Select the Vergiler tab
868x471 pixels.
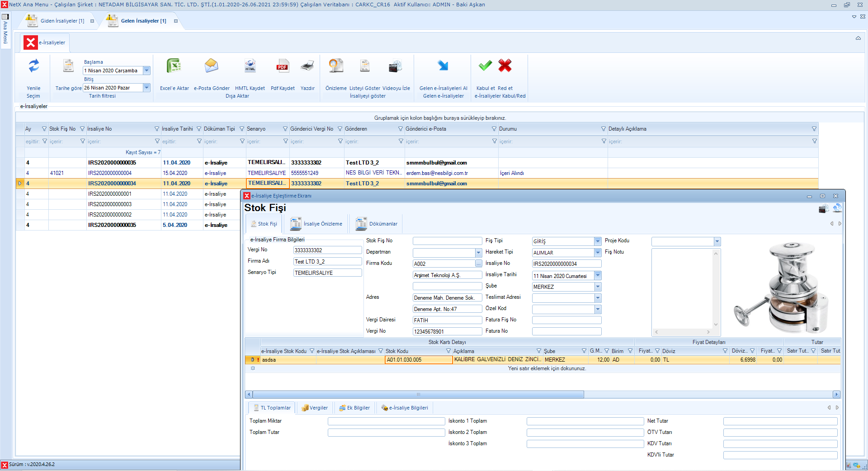315,408
